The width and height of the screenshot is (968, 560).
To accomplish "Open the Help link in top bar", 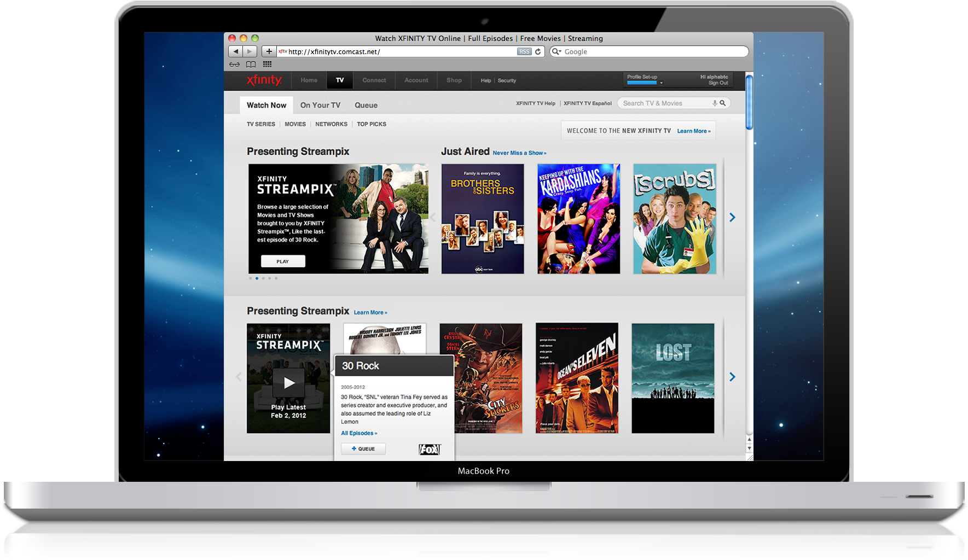I will [486, 80].
